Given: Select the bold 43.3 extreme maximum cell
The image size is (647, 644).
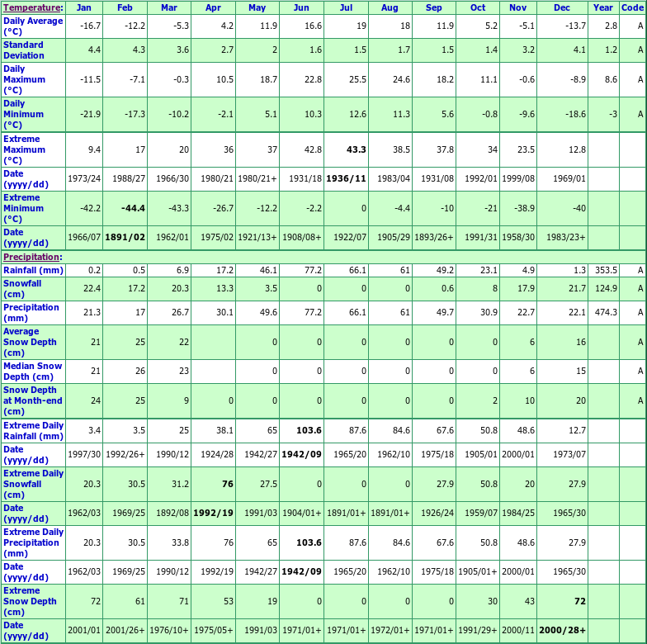Looking at the screenshot, I should 357,149.
